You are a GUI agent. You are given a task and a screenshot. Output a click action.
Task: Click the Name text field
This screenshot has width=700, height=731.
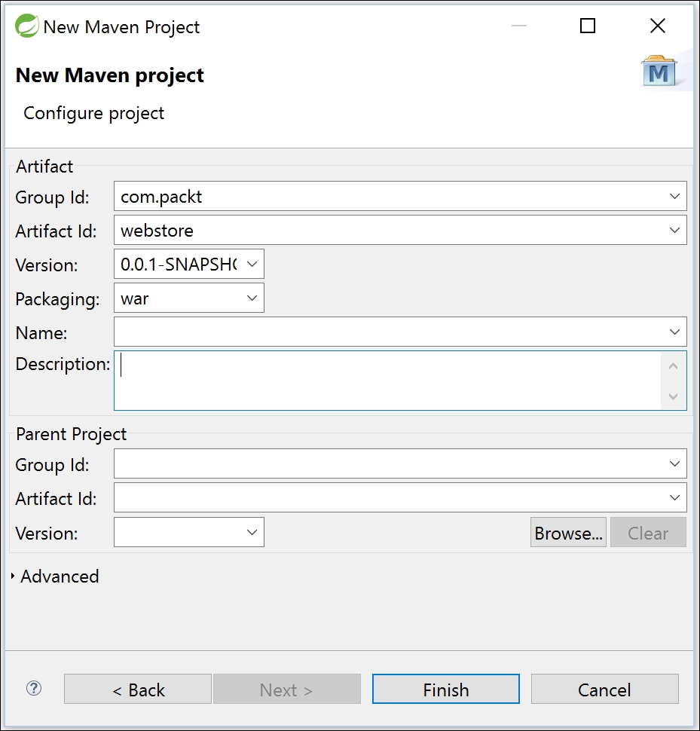click(388, 332)
